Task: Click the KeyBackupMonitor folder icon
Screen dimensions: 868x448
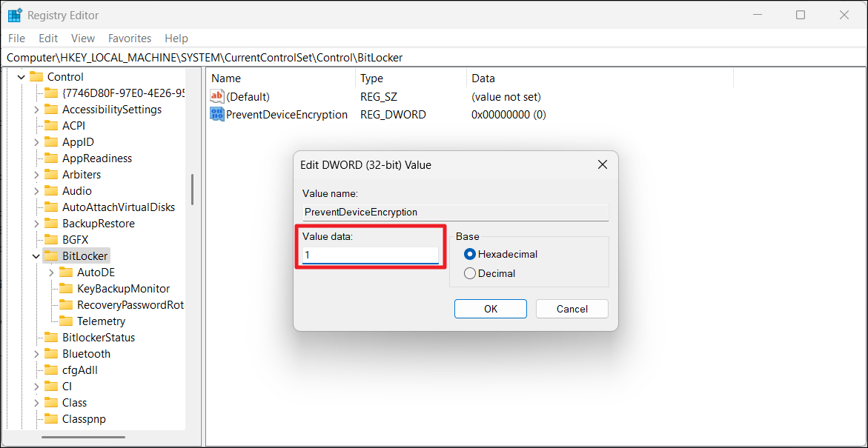Action: [67, 289]
